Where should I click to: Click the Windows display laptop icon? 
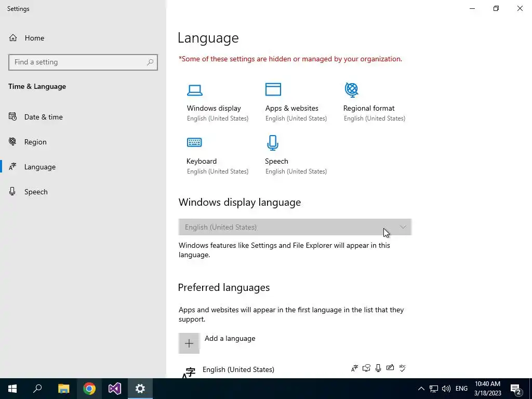coord(195,90)
